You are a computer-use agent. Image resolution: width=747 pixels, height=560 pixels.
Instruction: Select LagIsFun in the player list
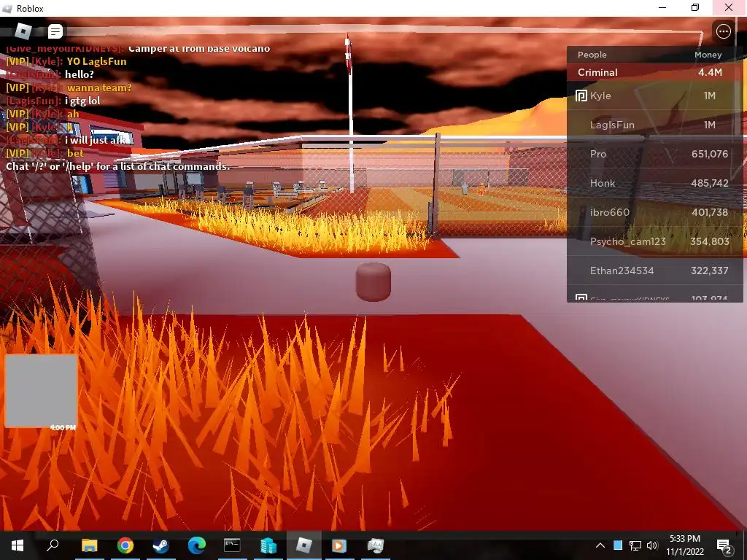654,125
